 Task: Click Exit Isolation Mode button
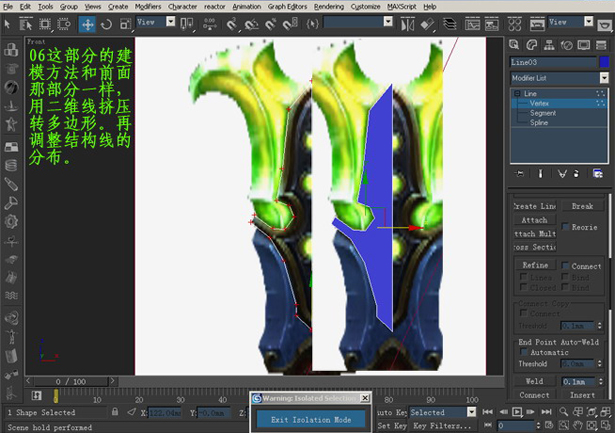[x=311, y=419]
